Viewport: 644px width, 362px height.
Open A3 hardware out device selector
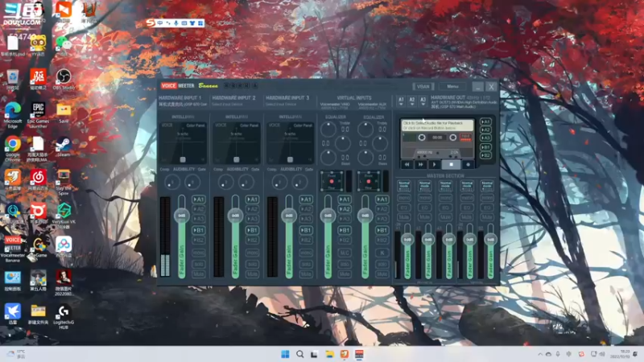click(x=423, y=101)
